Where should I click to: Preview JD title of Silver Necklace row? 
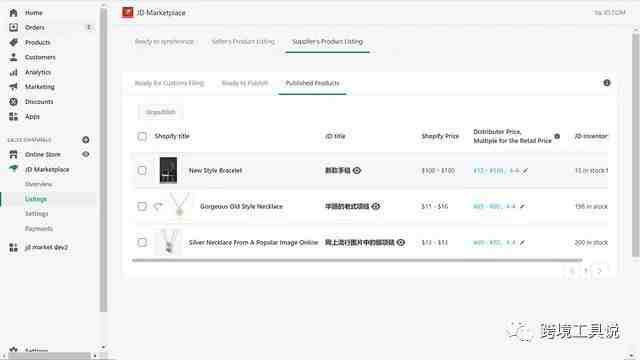coord(401,242)
